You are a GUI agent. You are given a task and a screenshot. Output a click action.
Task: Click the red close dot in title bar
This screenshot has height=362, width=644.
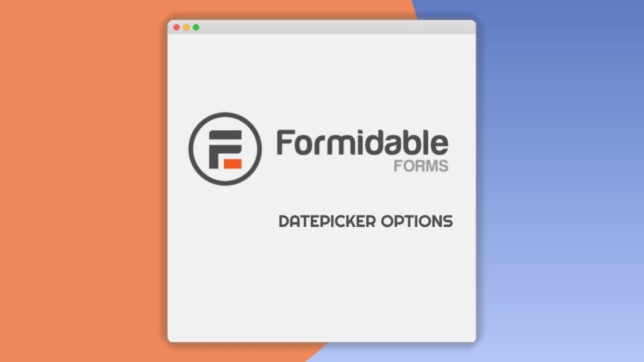pos(177,27)
